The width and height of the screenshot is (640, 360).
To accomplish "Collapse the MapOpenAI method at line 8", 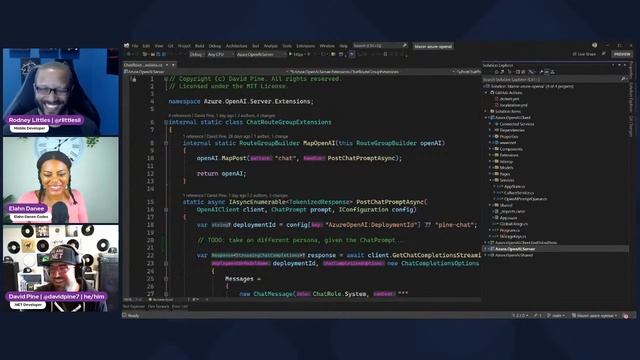I will tap(166, 143).
